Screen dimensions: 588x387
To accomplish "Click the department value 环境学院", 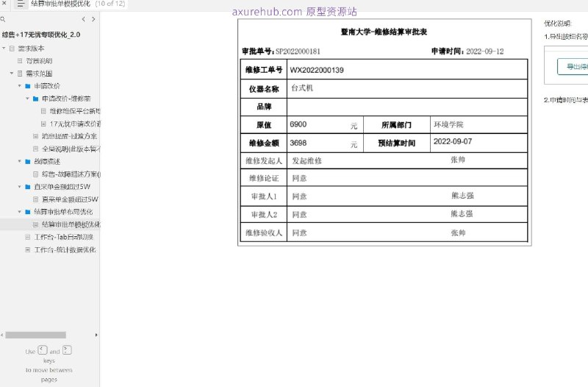I will click(x=448, y=124).
